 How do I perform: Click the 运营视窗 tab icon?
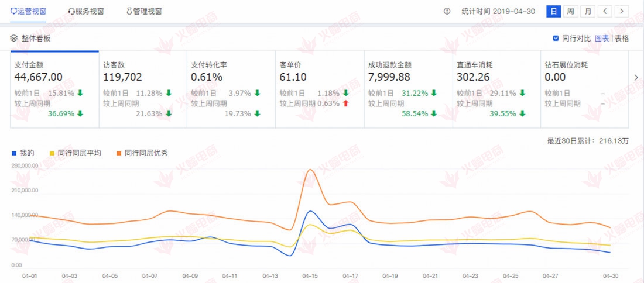tap(14, 11)
